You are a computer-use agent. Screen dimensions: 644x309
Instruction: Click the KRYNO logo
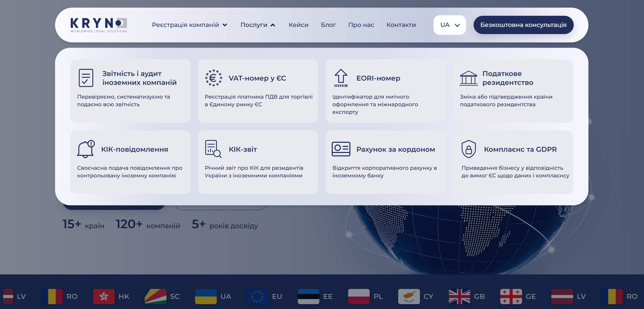coord(99,25)
